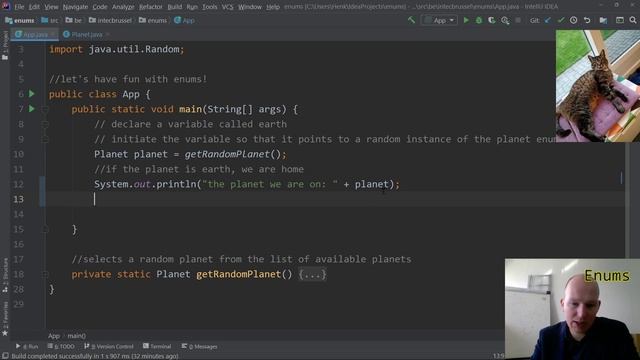640x360 pixels.
Task: Click intecbrussel folder in navigation bar
Action: [110, 20]
